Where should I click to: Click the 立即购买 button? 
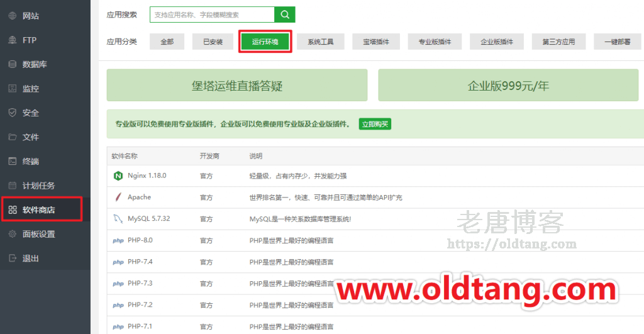tap(375, 125)
